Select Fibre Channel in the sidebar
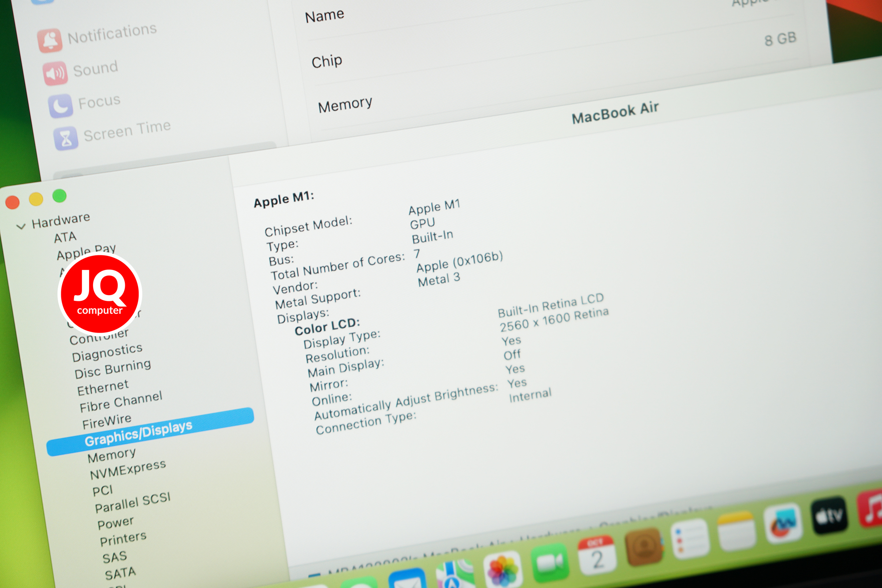Screen dimensions: 882x588 pyautogui.click(x=121, y=401)
